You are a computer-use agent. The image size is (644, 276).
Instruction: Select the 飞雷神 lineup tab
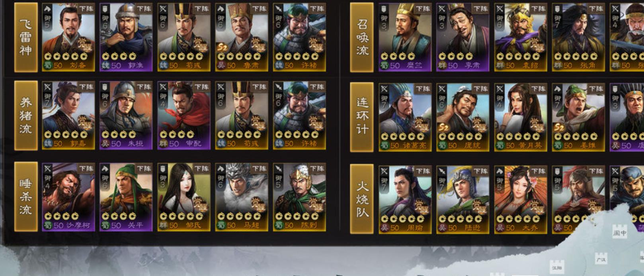click(26, 37)
